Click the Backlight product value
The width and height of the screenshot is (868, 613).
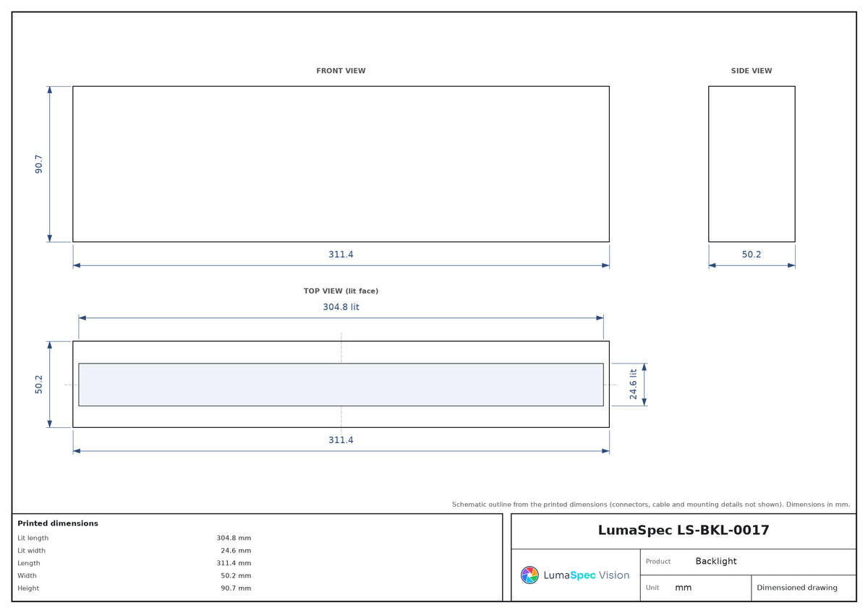coord(716,561)
